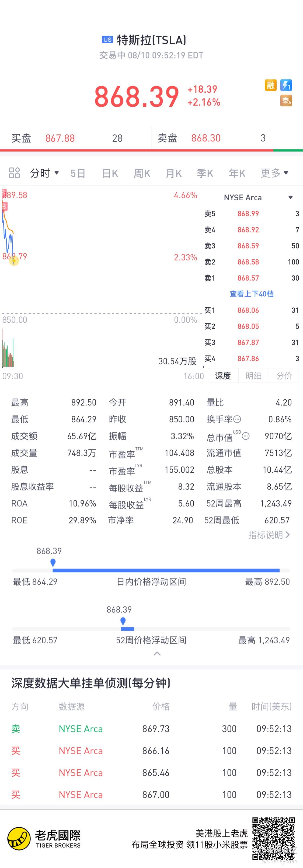Select the 卖1 868.57 order row
The height and width of the screenshot is (868, 303).
pyautogui.click(x=252, y=278)
